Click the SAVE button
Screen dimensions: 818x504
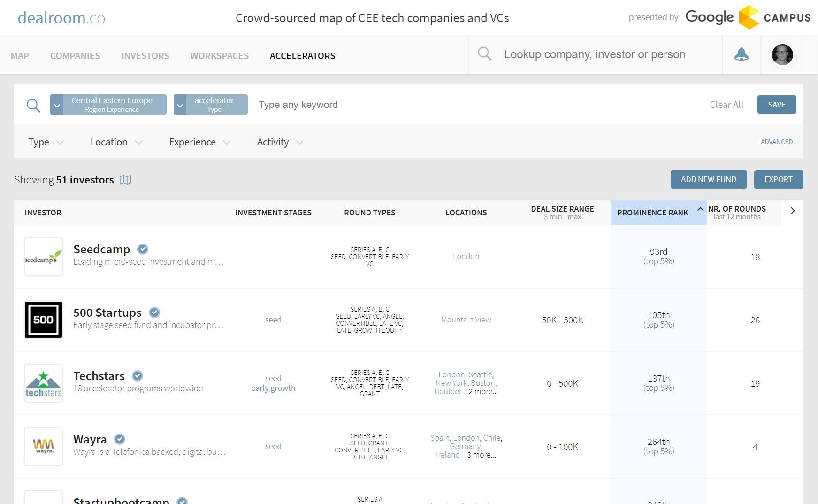777,105
